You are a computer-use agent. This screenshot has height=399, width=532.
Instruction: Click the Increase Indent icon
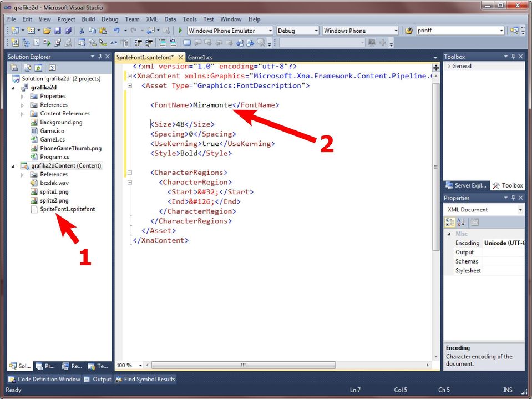149,43
